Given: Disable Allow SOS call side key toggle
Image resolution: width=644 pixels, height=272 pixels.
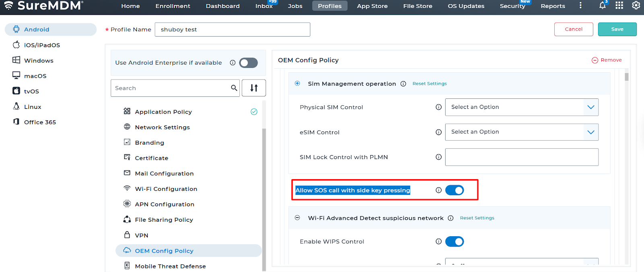Looking at the screenshot, I should click(x=454, y=190).
